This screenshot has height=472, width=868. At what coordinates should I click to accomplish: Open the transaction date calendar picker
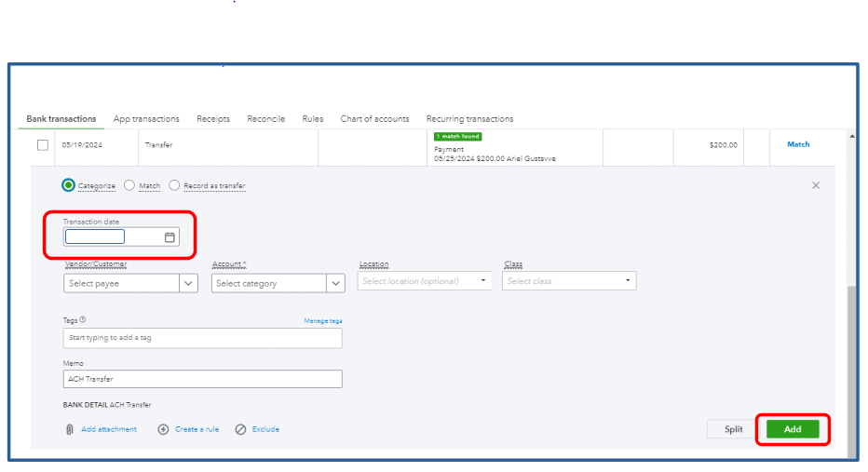tap(170, 237)
